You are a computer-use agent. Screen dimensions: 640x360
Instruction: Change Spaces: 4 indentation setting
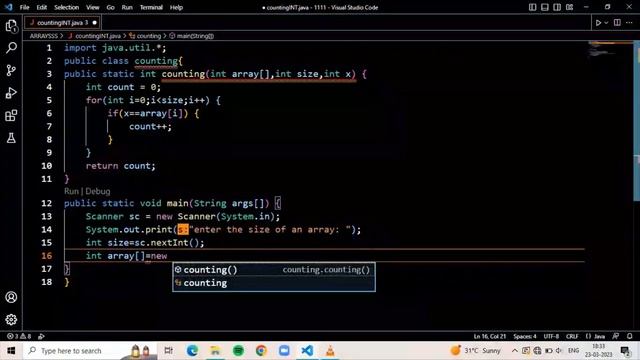coord(525,336)
